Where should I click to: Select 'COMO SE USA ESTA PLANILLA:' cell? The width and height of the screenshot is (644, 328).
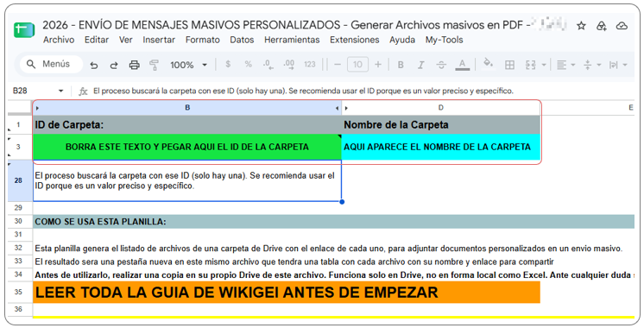coord(333,222)
